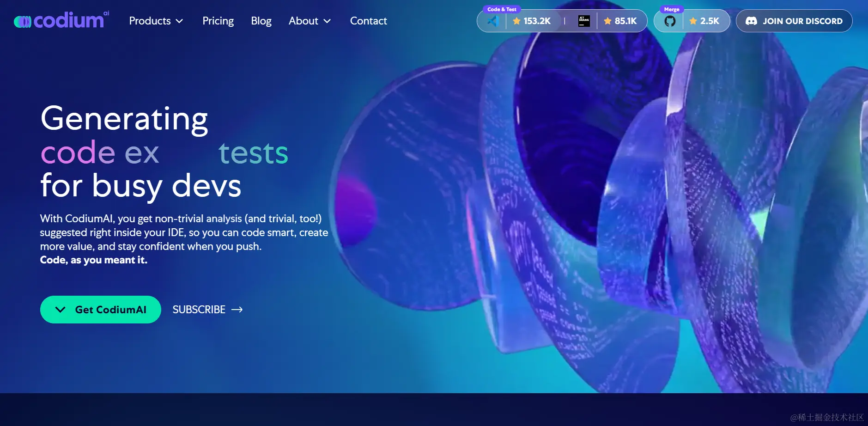The height and width of the screenshot is (426, 868).
Task: Open the Contact page
Action: tap(368, 21)
